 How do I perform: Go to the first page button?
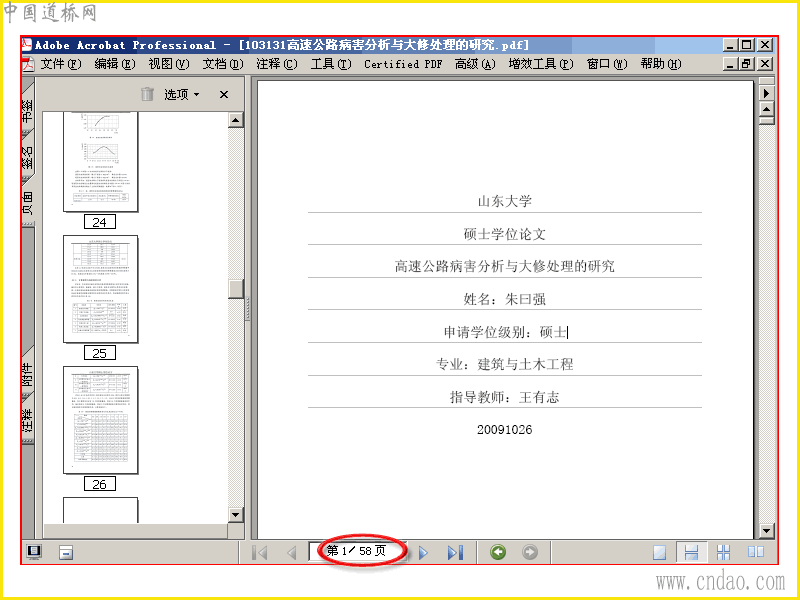tap(260, 552)
